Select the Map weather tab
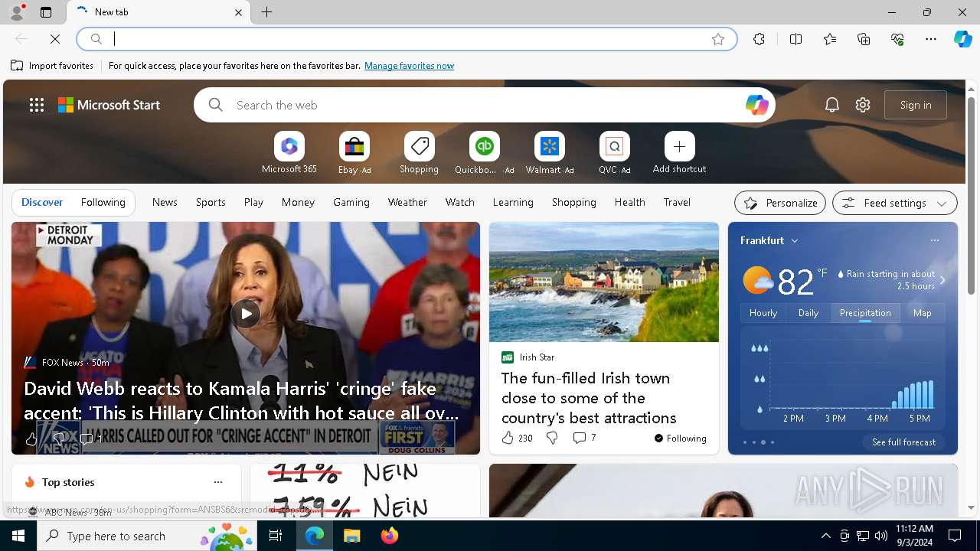The image size is (980, 551). click(x=923, y=312)
